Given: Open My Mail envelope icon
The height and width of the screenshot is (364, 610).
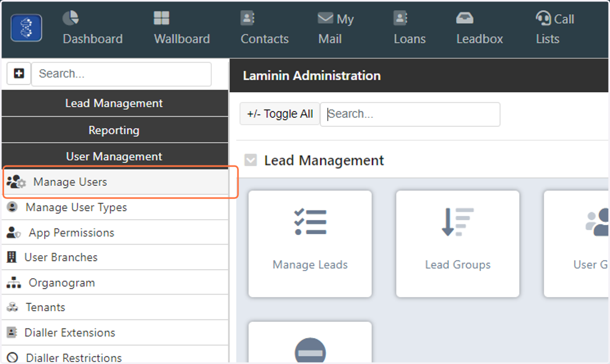Looking at the screenshot, I should pyautogui.click(x=325, y=19).
